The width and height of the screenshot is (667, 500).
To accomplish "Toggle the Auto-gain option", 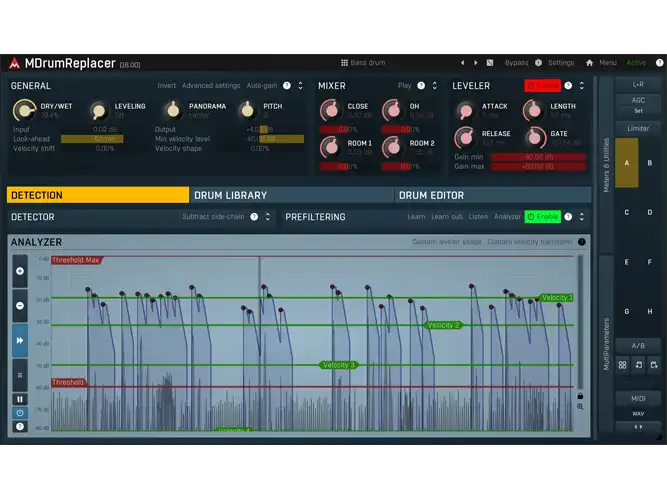I will point(262,86).
